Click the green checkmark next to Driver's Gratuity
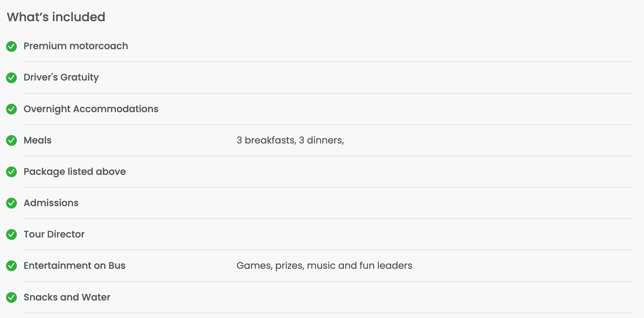This screenshot has width=644, height=318. click(11, 78)
